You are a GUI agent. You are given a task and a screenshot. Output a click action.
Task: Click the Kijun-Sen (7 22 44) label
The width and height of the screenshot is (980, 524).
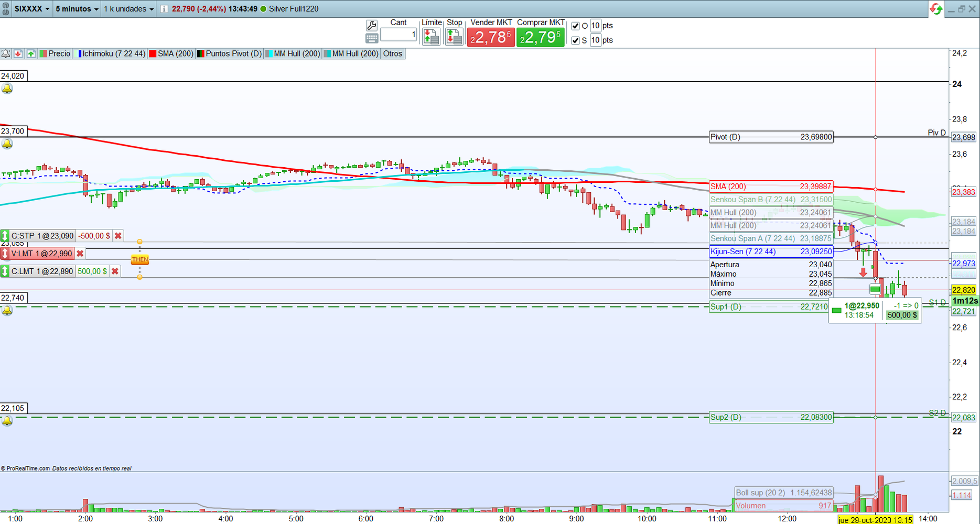771,252
